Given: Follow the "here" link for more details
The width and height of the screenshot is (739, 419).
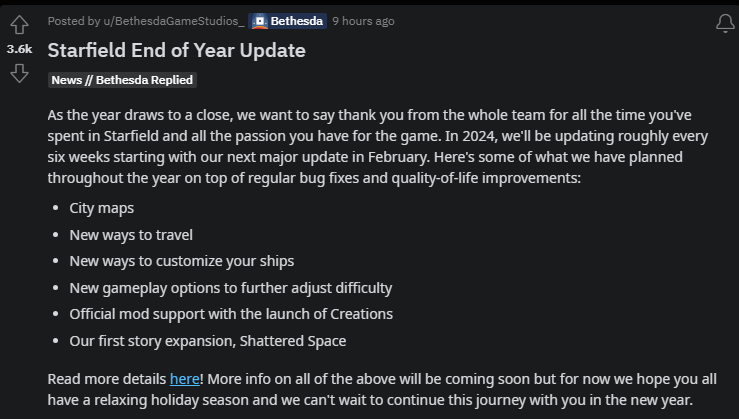Looking at the screenshot, I should pyautogui.click(x=185, y=379).
